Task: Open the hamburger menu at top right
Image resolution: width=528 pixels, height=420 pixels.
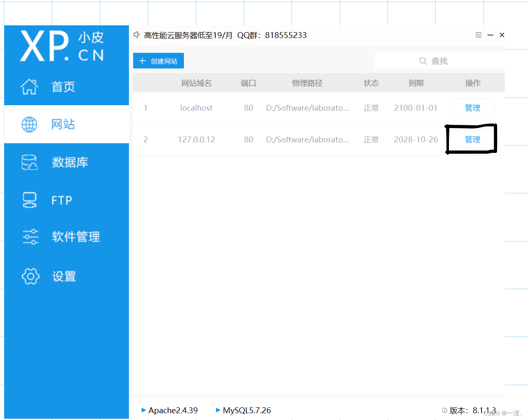Action: [478, 35]
